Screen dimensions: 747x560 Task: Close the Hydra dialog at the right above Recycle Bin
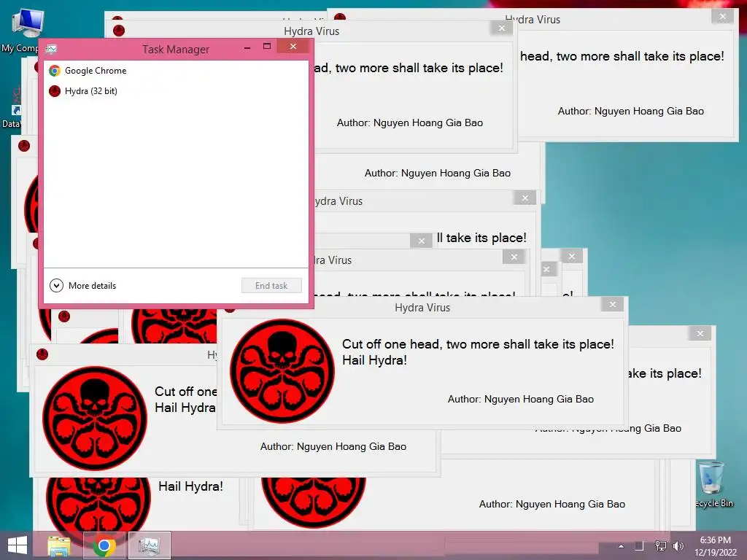click(x=700, y=333)
